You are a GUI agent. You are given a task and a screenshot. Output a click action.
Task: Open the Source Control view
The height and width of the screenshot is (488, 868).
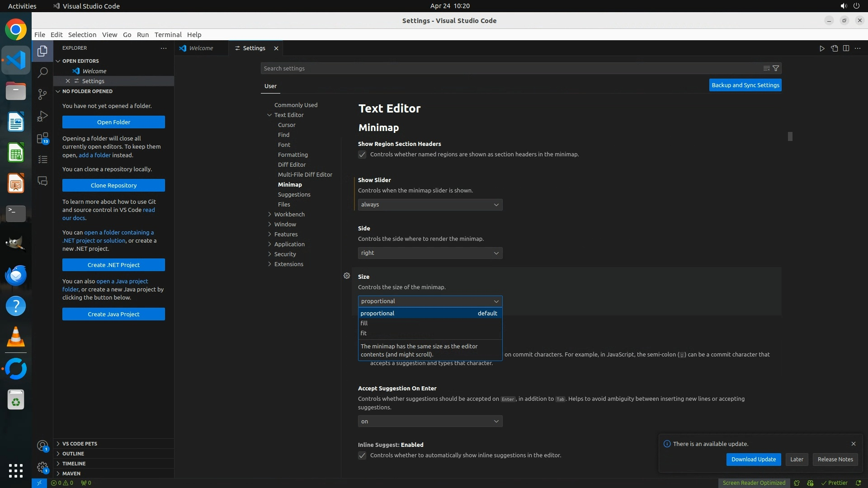coord(42,94)
